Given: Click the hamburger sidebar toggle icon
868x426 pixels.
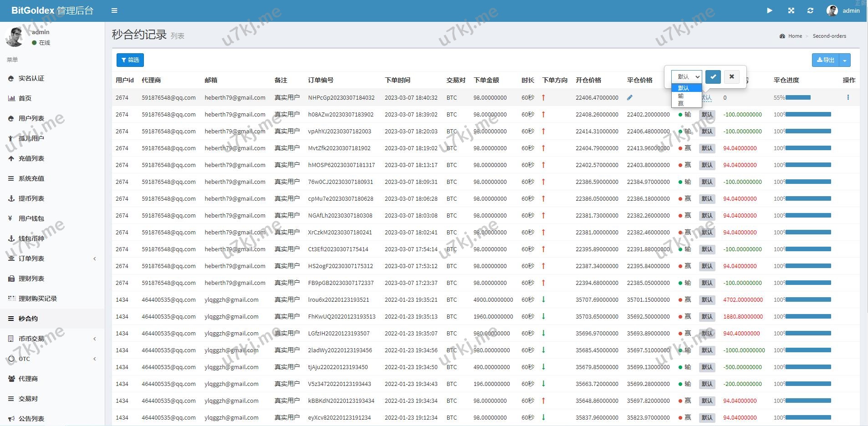Looking at the screenshot, I should coord(114,10).
